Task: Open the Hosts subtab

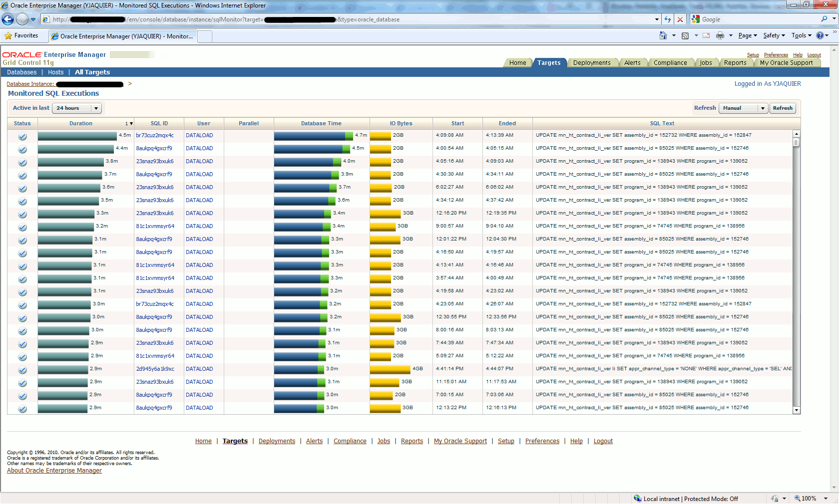Action: coord(56,72)
